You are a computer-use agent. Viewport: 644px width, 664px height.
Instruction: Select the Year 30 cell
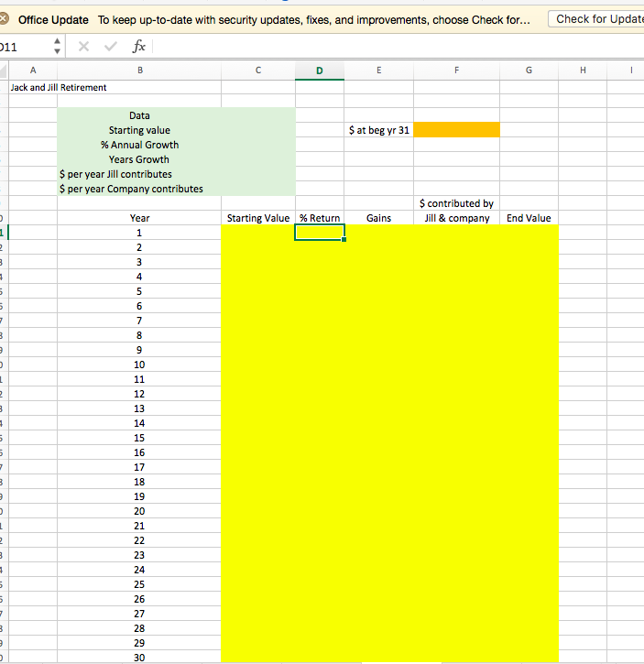tap(139, 658)
